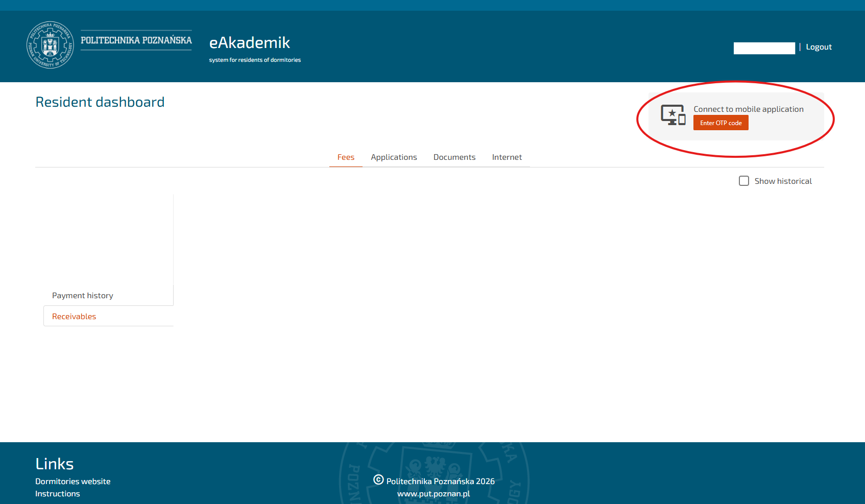Tick the Show historical checkbox
Image resolution: width=865 pixels, height=504 pixels.
point(744,181)
